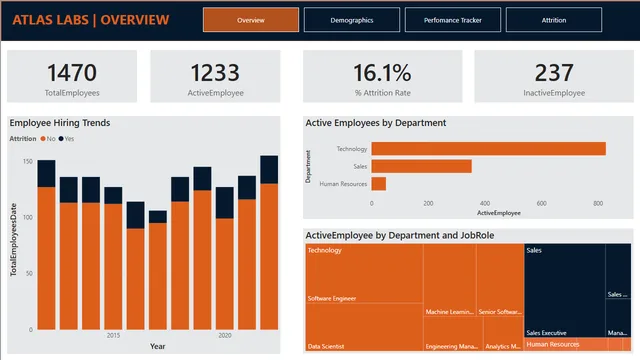This screenshot has height=360, width=640.
Task: Open the Perfomance Tracker page
Action: pos(453,20)
